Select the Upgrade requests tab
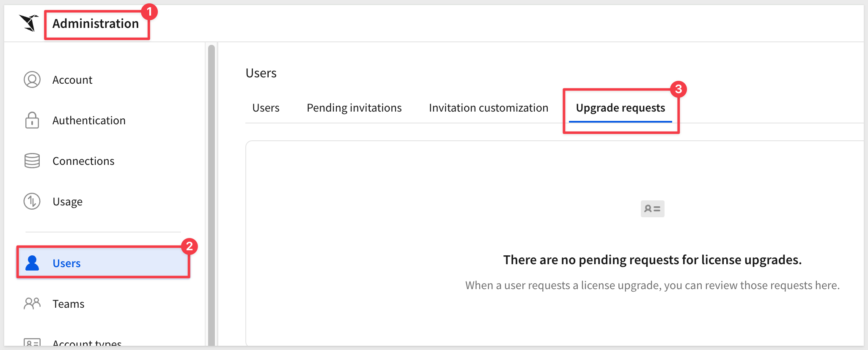The height and width of the screenshot is (350, 868). tap(621, 108)
